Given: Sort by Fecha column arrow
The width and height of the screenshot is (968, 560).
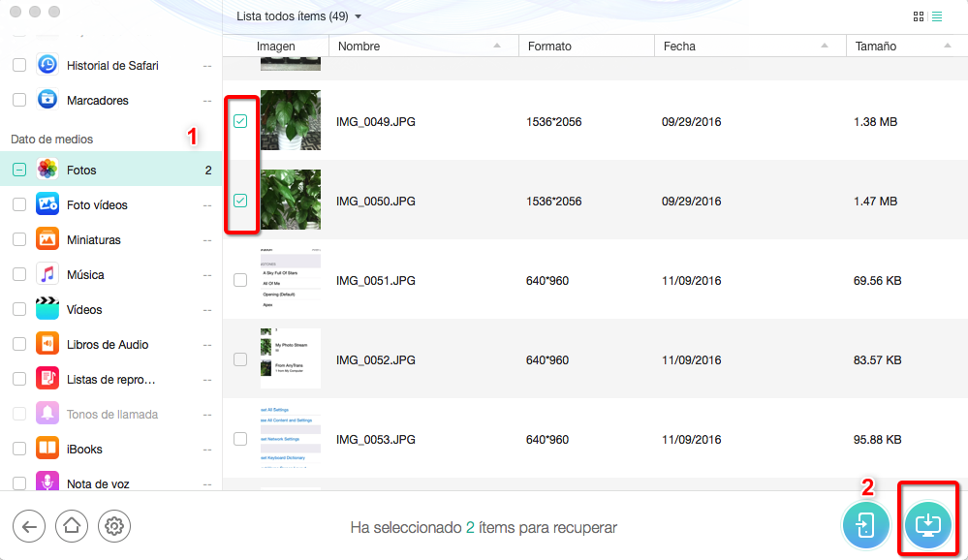Looking at the screenshot, I should (x=825, y=46).
